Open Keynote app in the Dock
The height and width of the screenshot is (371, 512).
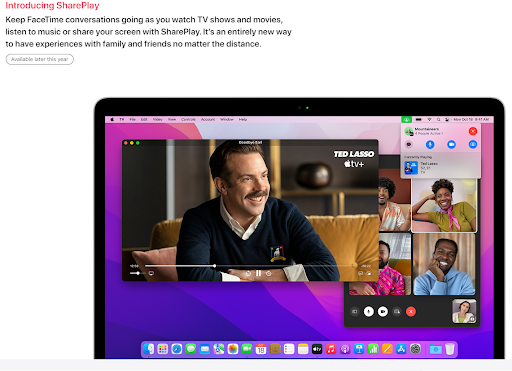point(359,349)
